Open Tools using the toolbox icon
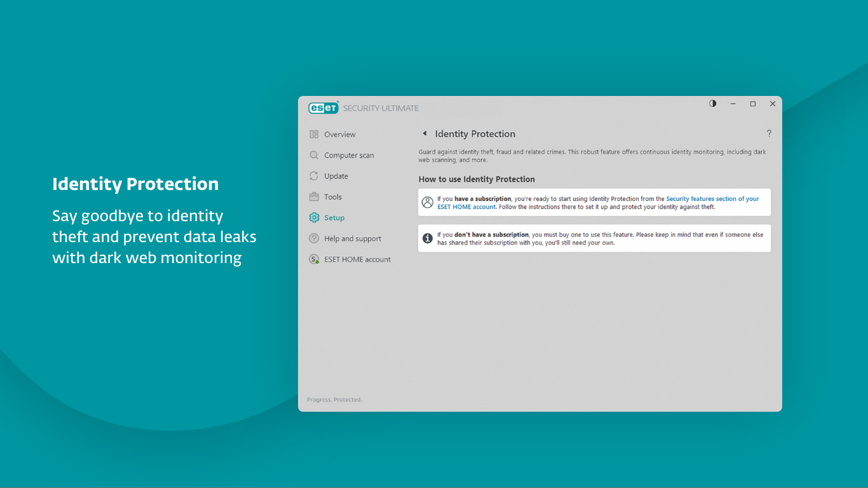 314,197
